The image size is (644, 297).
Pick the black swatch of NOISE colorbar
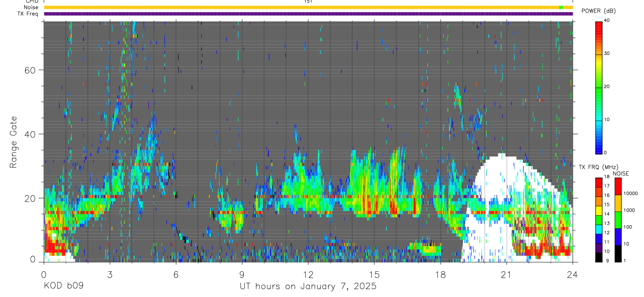click(x=617, y=252)
